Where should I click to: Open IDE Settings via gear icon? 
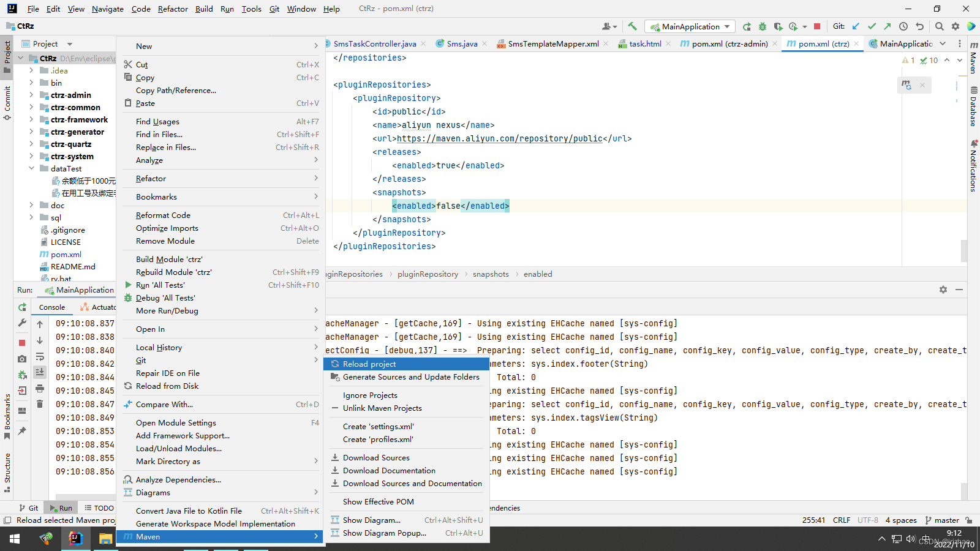(956, 26)
